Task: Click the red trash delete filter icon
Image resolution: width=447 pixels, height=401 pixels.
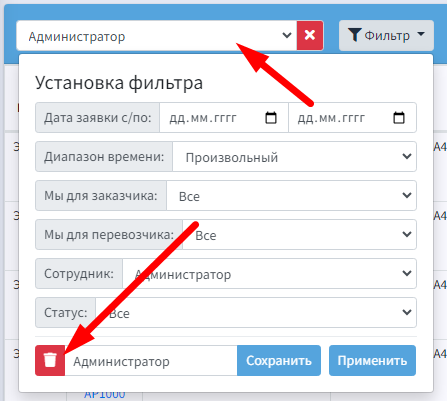Action: (50, 360)
